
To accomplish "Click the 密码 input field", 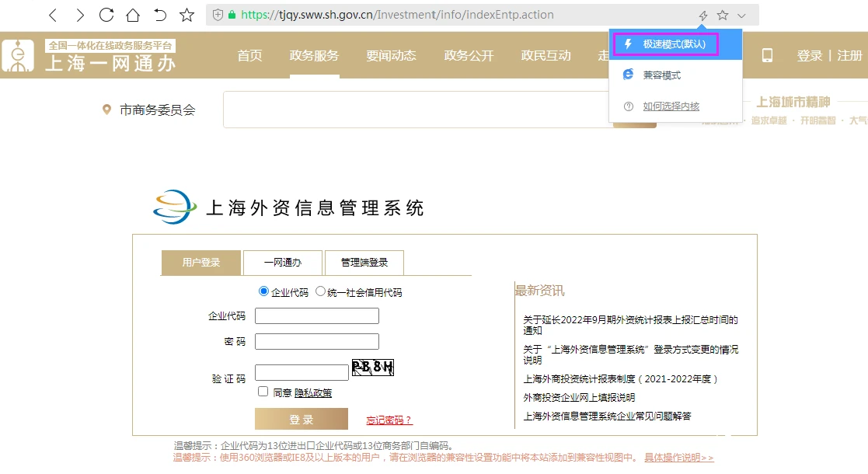I will point(317,342).
